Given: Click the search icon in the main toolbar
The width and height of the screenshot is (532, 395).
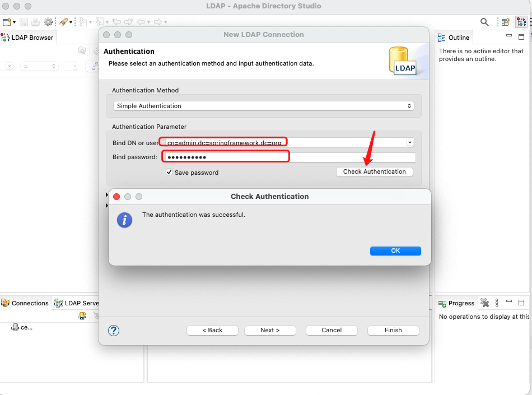Looking at the screenshot, I should pyautogui.click(x=484, y=22).
